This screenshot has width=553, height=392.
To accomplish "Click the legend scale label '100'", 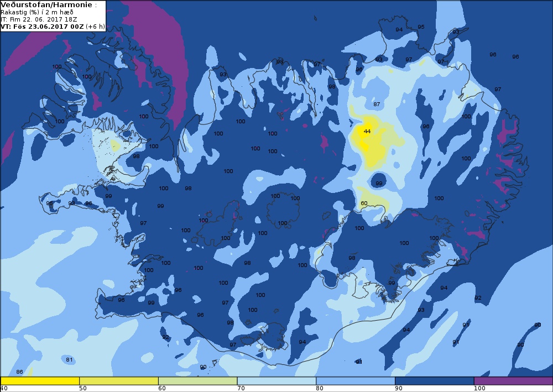I will point(479,389).
